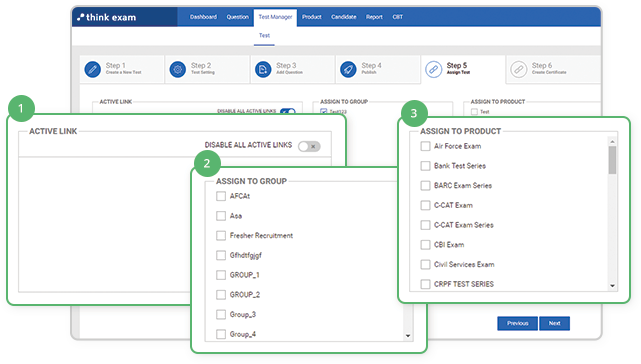Check the GROUP_1 checkbox
Viewport: 641px width, 364px height.
point(221,275)
